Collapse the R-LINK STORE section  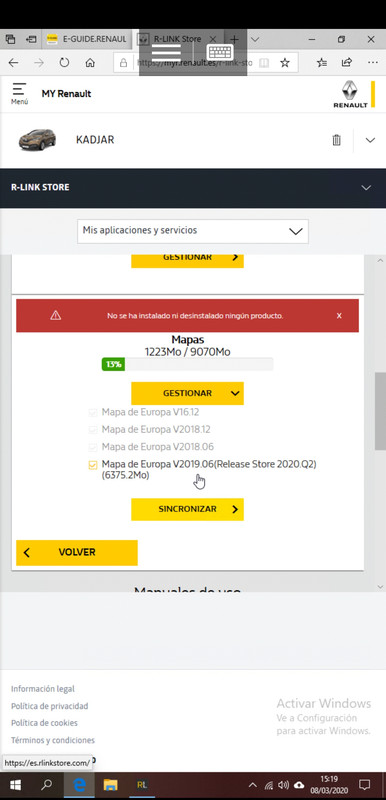click(366, 187)
